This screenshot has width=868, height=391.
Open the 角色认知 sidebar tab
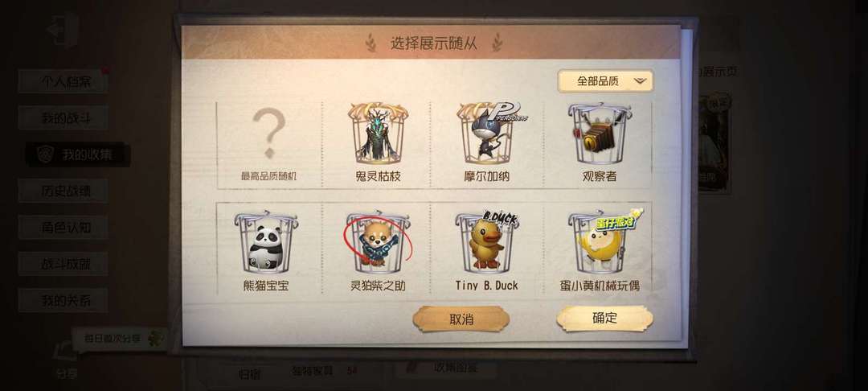point(63,228)
